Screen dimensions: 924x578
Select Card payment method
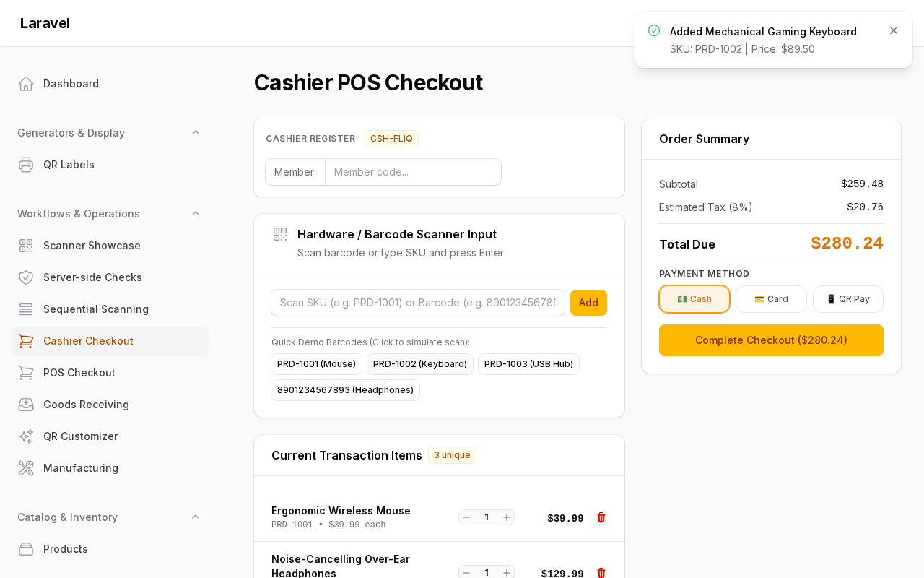click(x=771, y=299)
